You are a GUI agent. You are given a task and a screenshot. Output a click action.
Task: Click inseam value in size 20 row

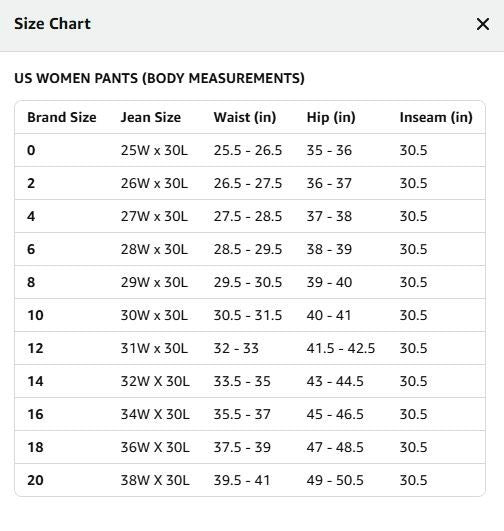(x=413, y=480)
